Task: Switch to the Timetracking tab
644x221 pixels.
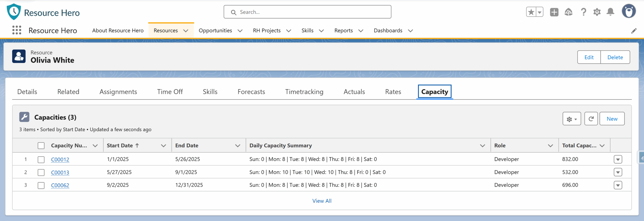Action: click(304, 92)
